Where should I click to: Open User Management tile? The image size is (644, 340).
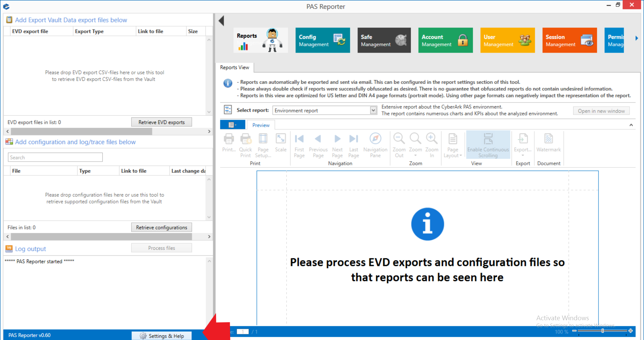click(x=507, y=40)
